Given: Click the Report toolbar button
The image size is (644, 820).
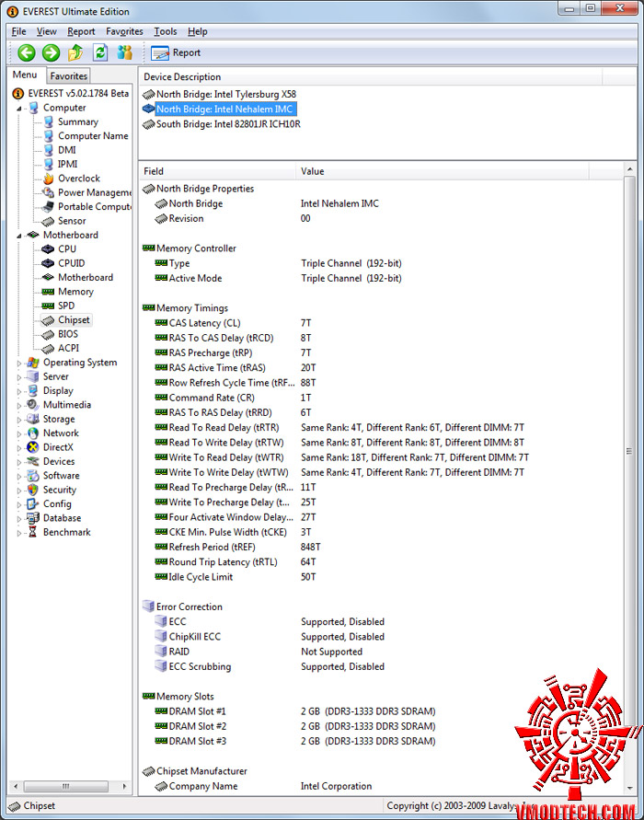Looking at the screenshot, I should coord(176,52).
